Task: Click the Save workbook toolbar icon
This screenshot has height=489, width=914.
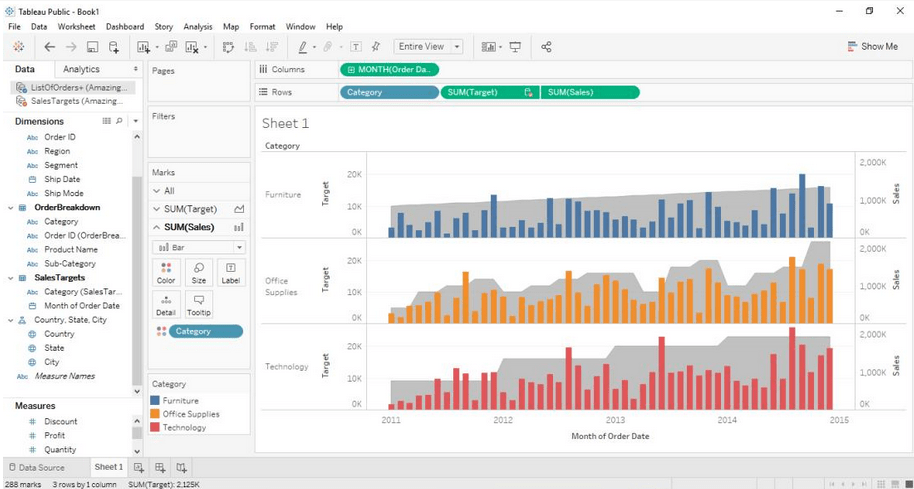Action: (92, 47)
